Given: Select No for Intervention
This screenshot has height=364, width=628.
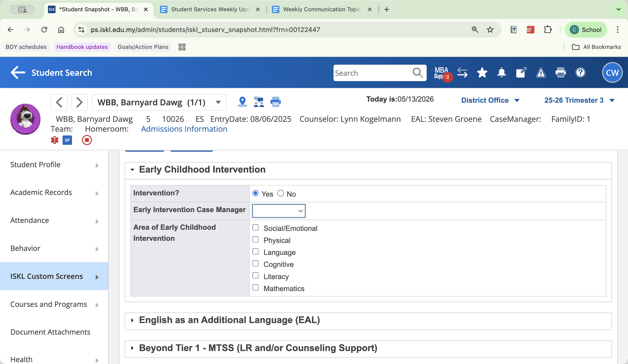Looking at the screenshot, I should pyautogui.click(x=281, y=193).
